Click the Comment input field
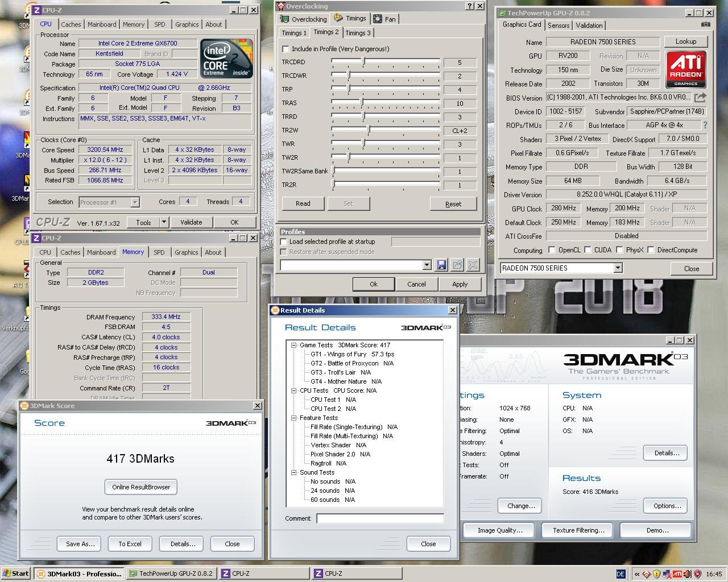This screenshot has height=582, width=728. tap(380, 518)
